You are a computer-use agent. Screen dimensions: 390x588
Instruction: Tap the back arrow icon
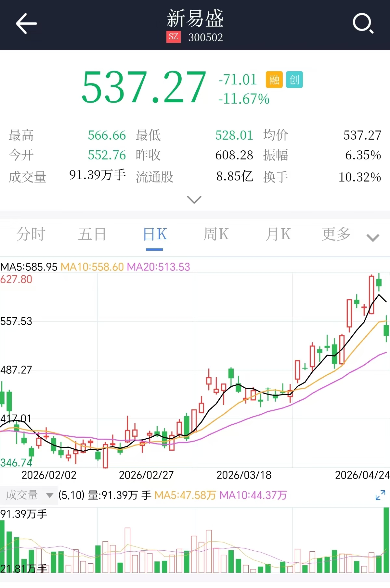coord(26,24)
